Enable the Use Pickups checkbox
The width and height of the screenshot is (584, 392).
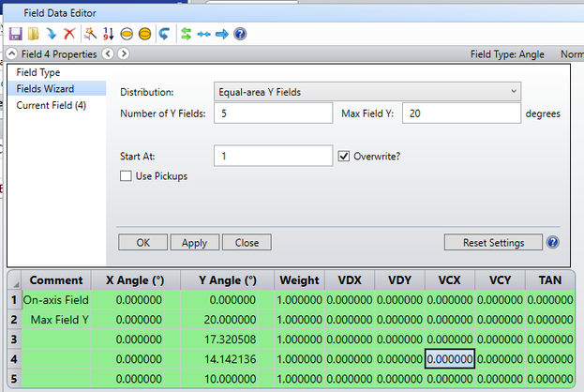[127, 176]
